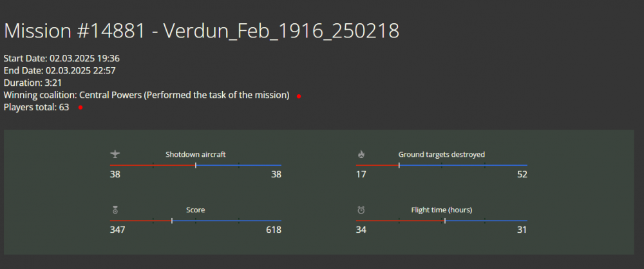Click the Score comparison bar marker

point(172,221)
